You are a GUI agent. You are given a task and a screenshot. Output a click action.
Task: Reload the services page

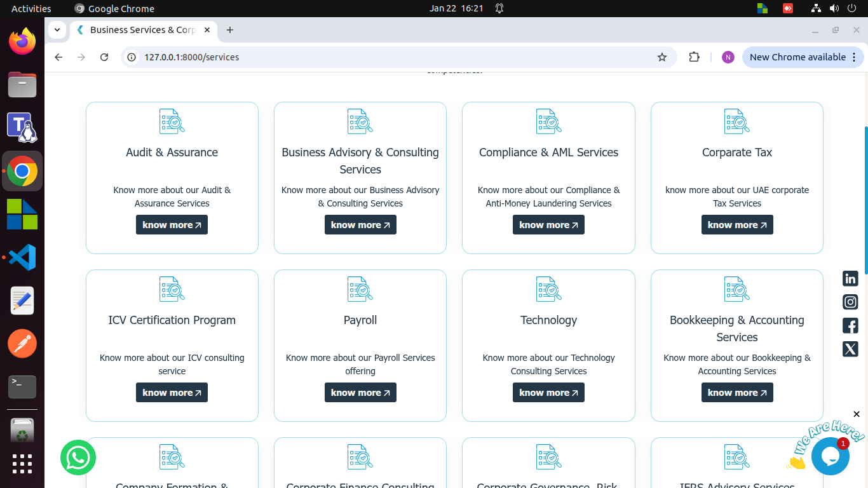104,57
